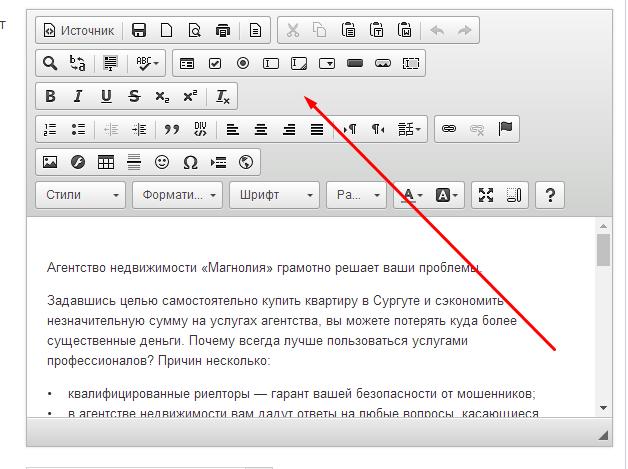Screen dimensions: 628x469
Task: Open the font size dropdown
Action: point(356,195)
